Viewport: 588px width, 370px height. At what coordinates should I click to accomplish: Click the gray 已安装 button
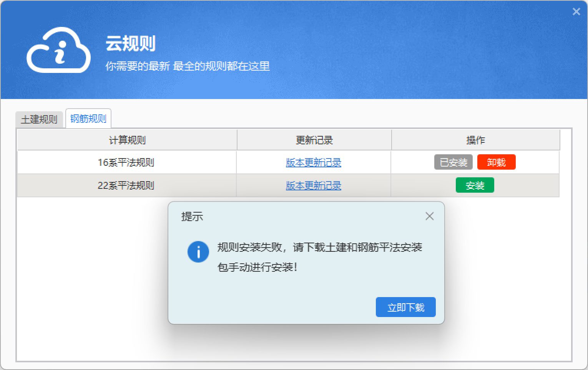point(453,162)
